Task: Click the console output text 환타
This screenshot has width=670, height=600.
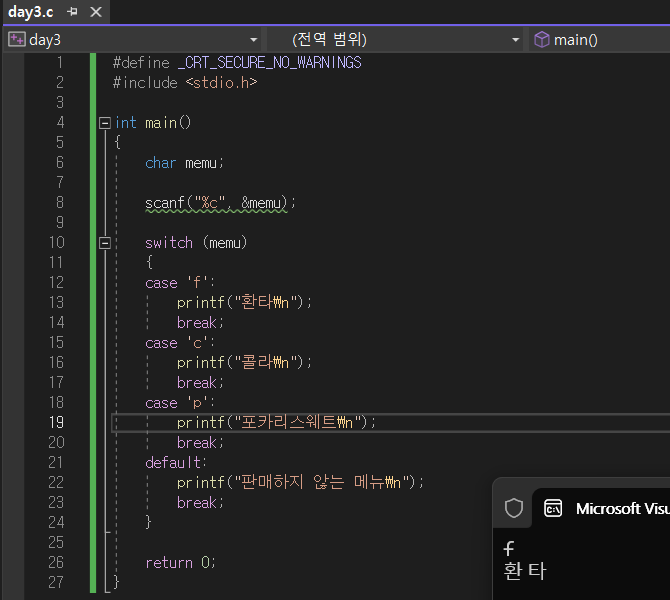Action: 525,571
